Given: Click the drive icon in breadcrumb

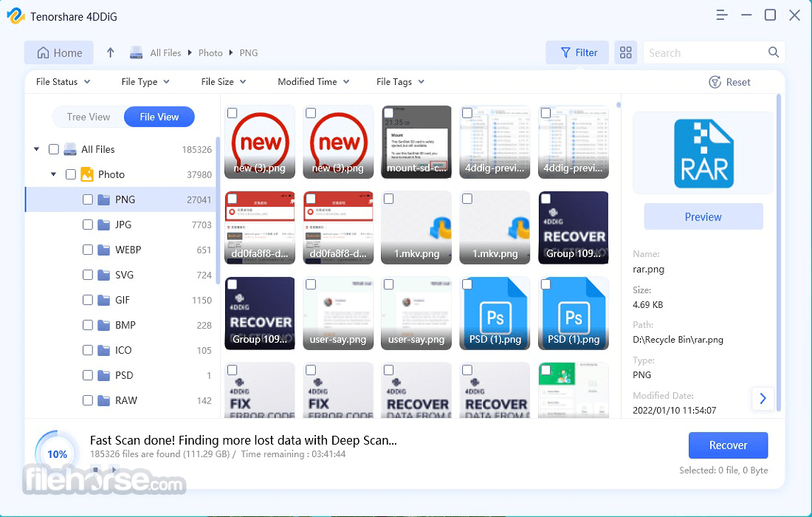Looking at the screenshot, I should (x=137, y=52).
